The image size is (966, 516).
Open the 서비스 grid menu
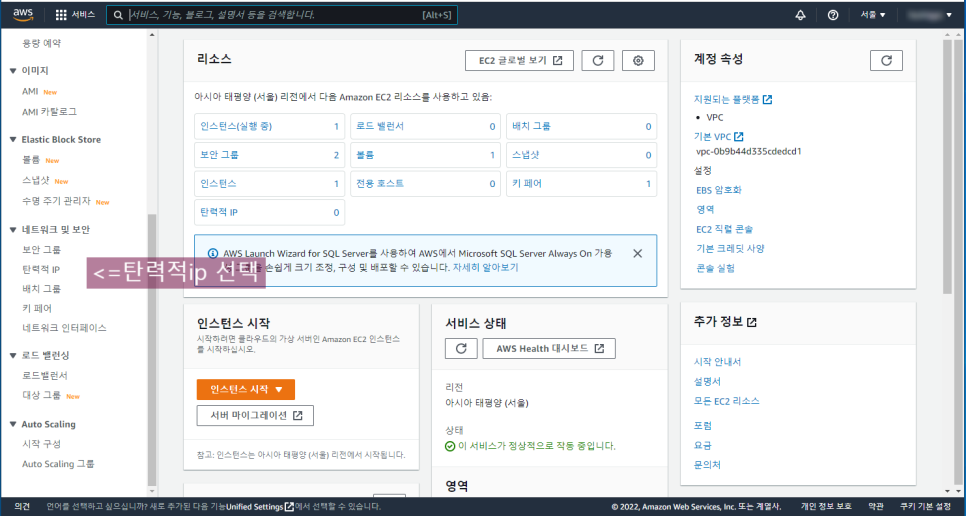tap(75, 15)
